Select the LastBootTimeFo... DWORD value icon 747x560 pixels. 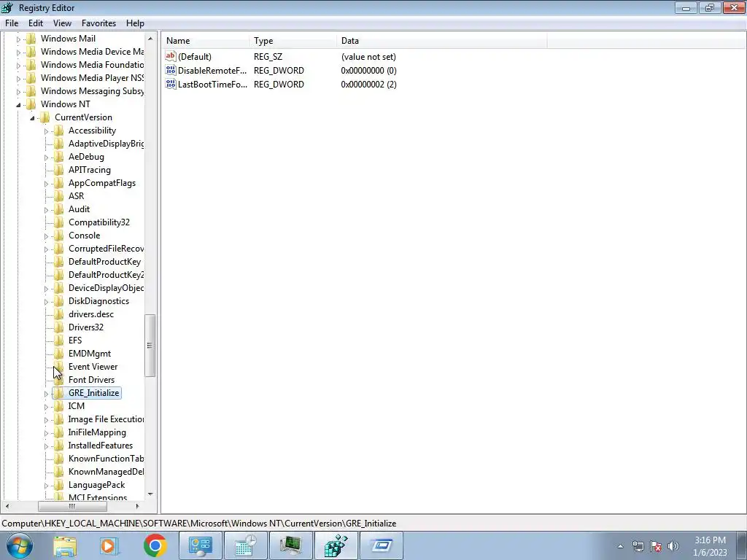coord(171,84)
